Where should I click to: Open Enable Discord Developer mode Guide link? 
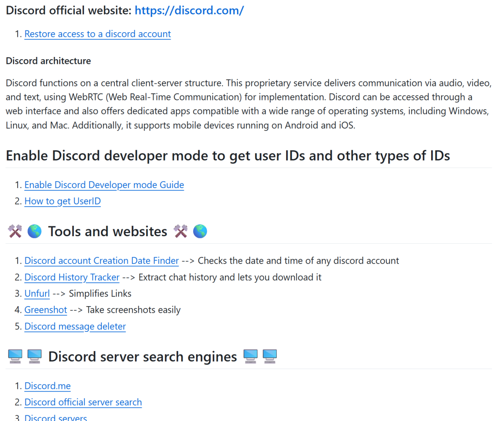[104, 185]
